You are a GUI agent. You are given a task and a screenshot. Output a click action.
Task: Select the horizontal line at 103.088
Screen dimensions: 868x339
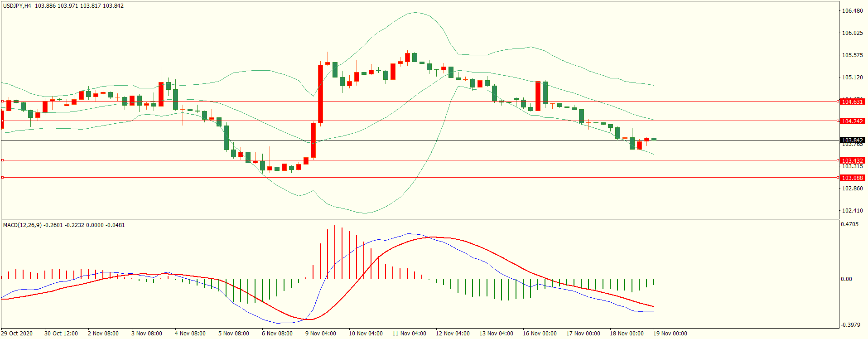pos(420,177)
